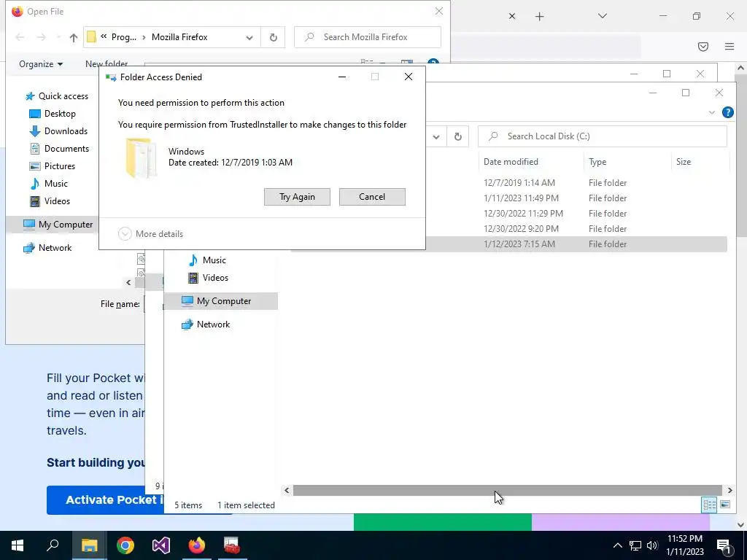Click the Search Mozilla Firefox field

click(x=368, y=37)
